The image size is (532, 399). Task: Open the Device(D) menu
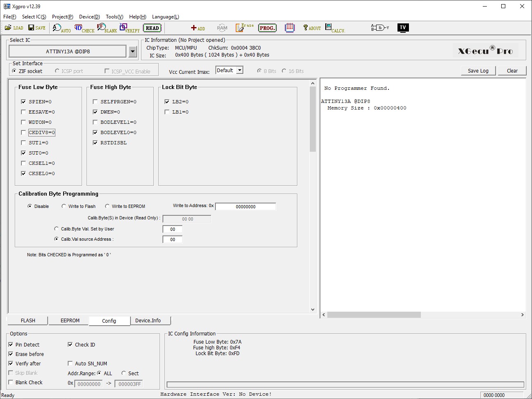click(89, 17)
